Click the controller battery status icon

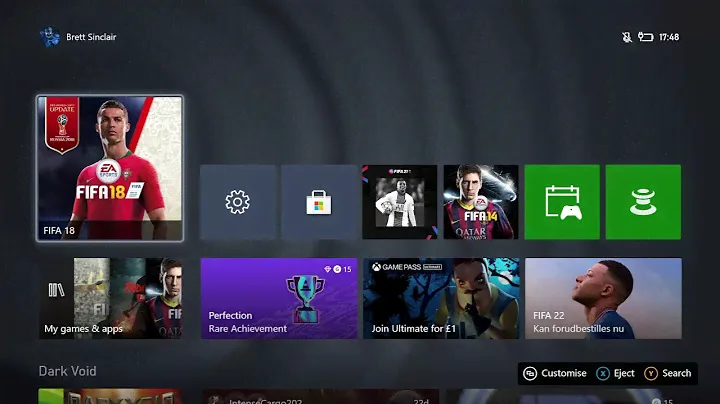click(x=645, y=37)
